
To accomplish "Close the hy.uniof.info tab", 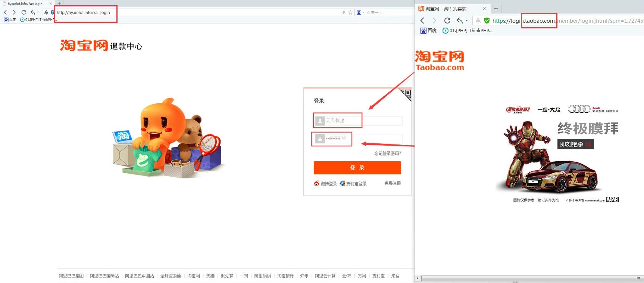I will point(51,4).
